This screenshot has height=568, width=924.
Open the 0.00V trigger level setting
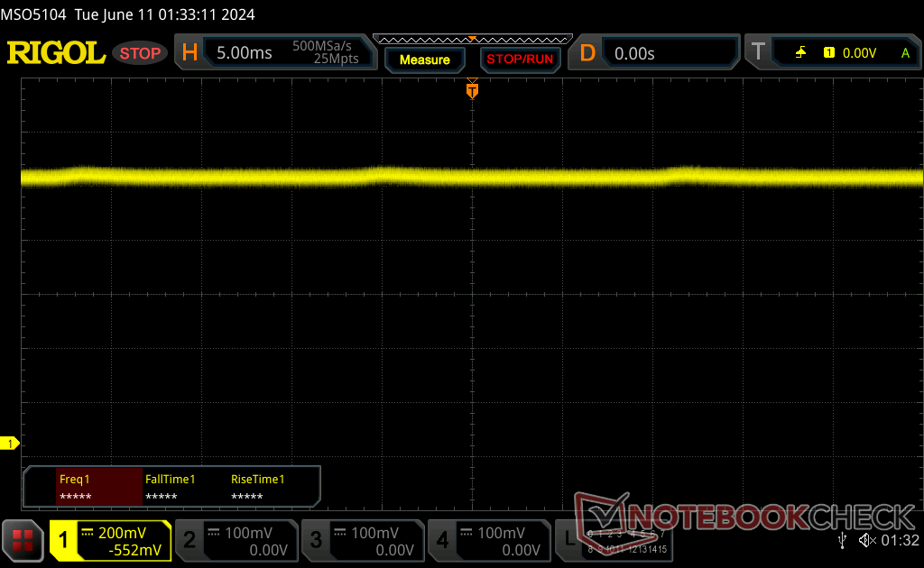coord(858,53)
